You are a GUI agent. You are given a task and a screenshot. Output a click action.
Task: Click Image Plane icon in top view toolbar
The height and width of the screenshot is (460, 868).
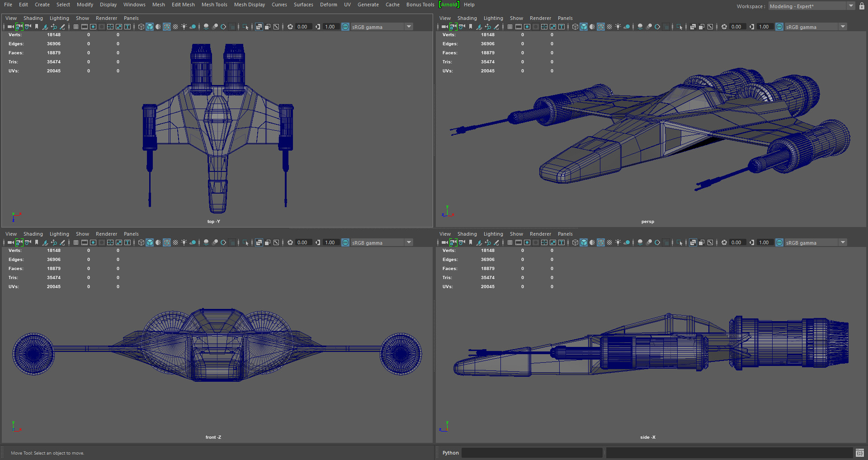pyautogui.click(x=45, y=27)
